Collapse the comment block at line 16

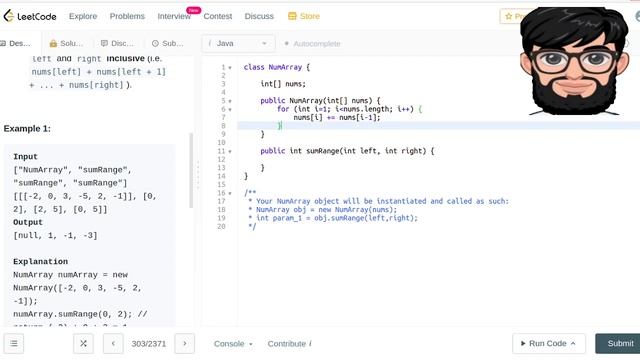pyautogui.click(x=230, y=193)
